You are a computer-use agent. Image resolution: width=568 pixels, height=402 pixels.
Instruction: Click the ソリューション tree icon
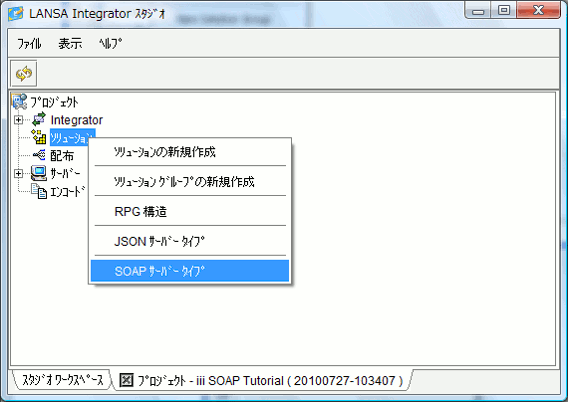(x=39, y=137)
